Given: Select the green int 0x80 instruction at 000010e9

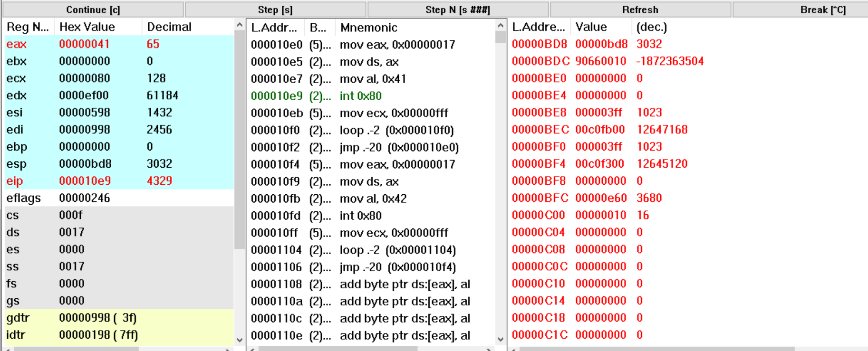Looking at the screenshot, I should (360, 96).
